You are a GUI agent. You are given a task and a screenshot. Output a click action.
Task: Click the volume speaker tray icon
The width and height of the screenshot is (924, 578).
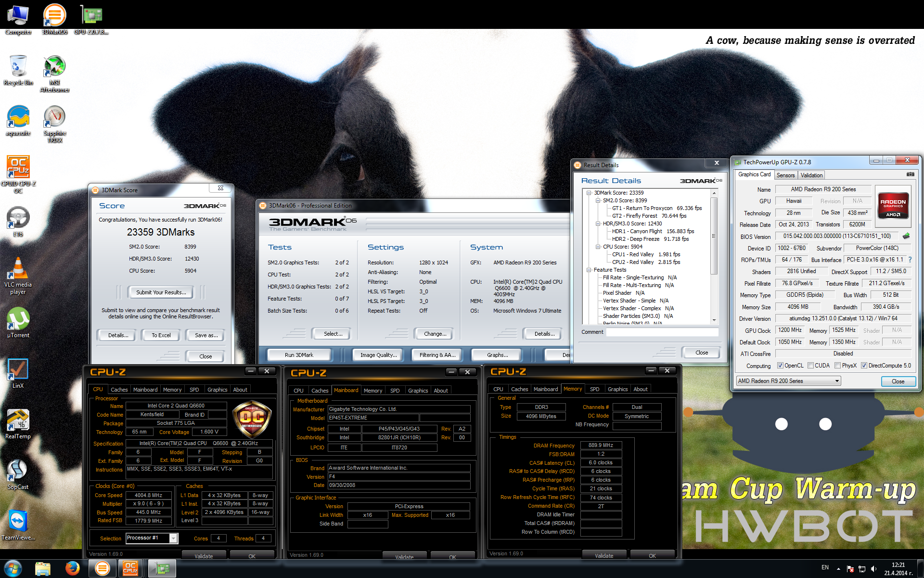pos(873,569)
